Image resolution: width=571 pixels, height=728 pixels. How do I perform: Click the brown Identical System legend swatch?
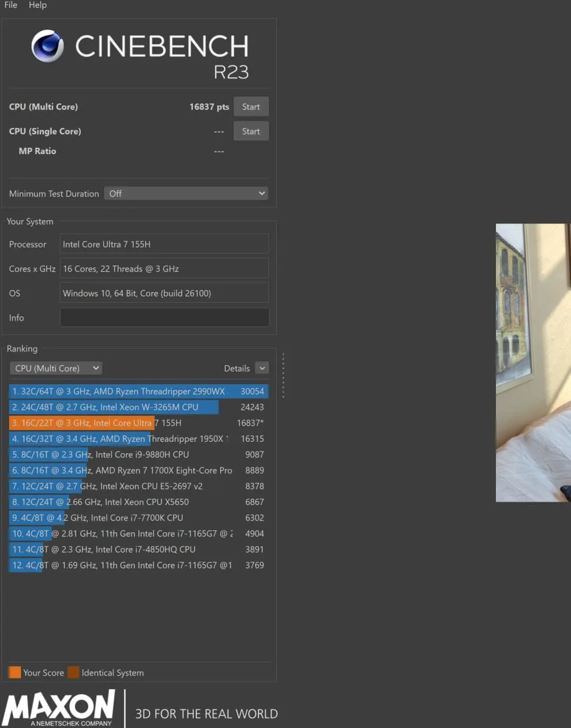click(x=73, y=672)
